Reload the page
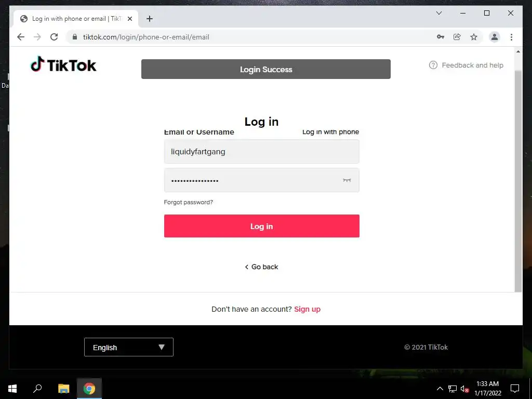 54,37
